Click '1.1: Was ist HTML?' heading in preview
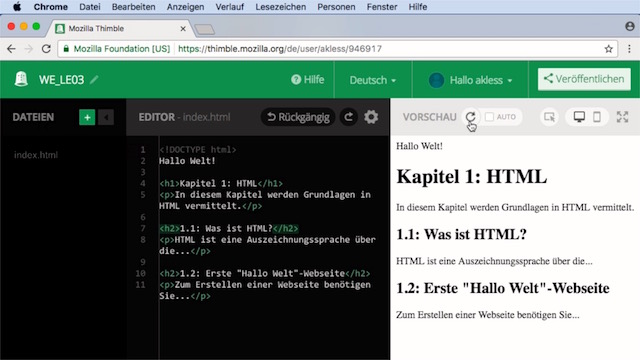This screenshot has width=640, height=360. [461, 234]
